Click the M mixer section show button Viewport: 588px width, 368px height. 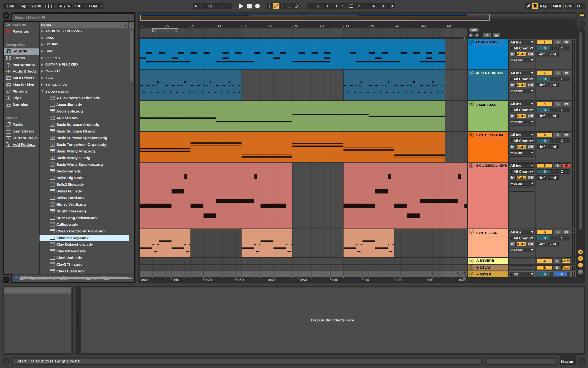[580, 265]
